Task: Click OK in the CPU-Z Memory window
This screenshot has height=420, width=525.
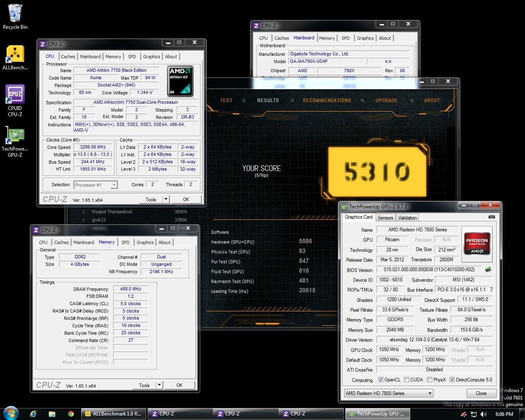Action: tap(180, 385)
